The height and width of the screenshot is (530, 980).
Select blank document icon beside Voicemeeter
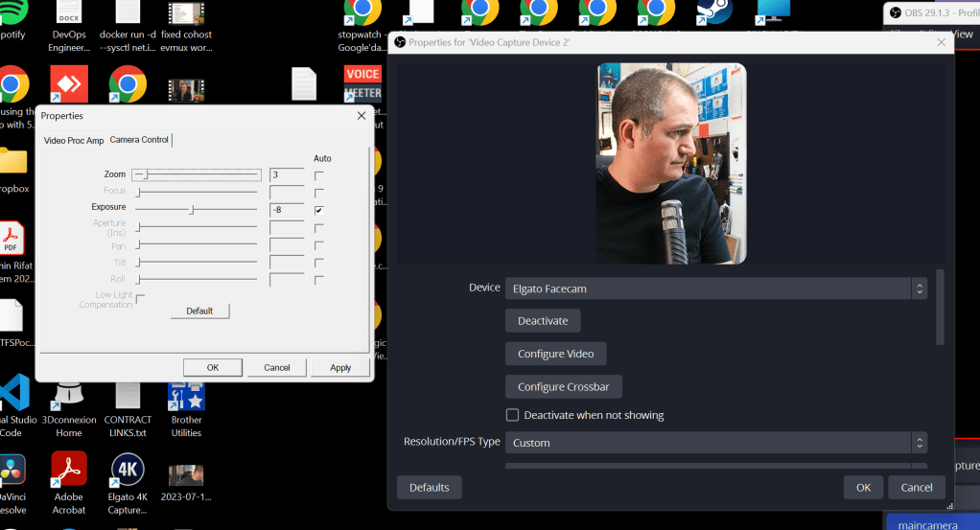tap(304, 83)
